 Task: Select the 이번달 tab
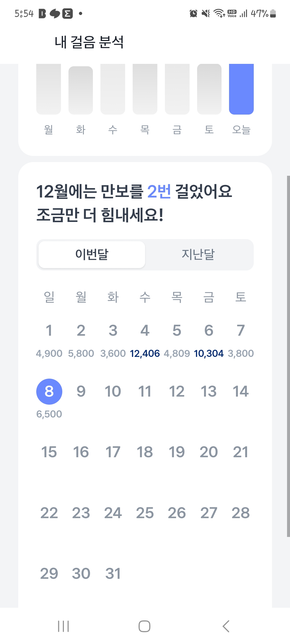click(92, 254)
